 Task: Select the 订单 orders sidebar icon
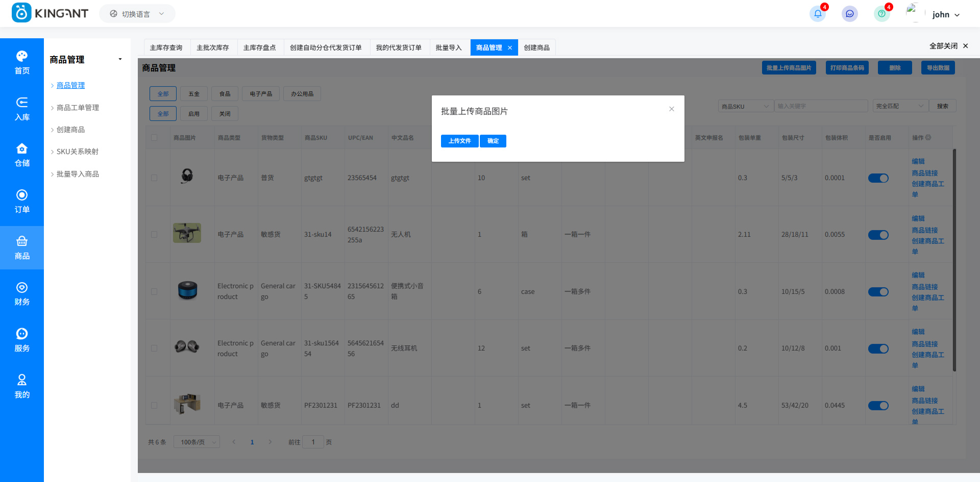click(x=22, y=201)
